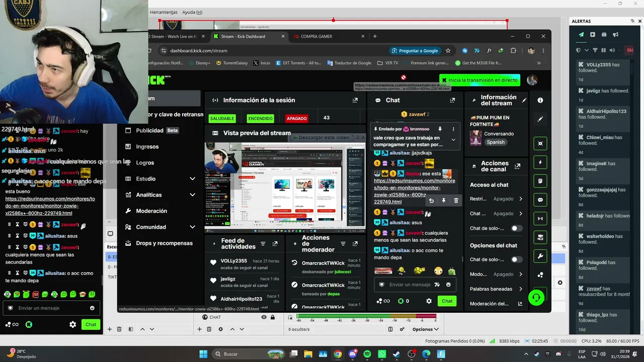Click Inicia la transmisión en directo button

(x=479, y=80)
